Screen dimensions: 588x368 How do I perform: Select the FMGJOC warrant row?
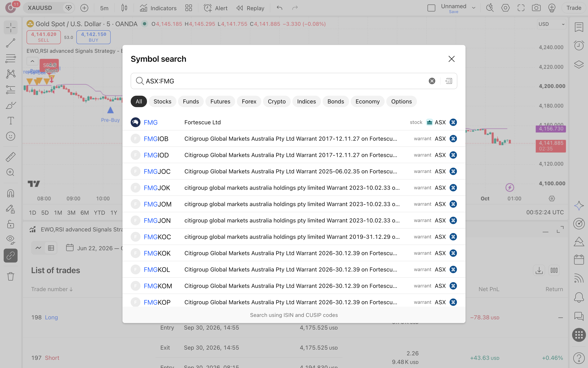tap(294, 171)
